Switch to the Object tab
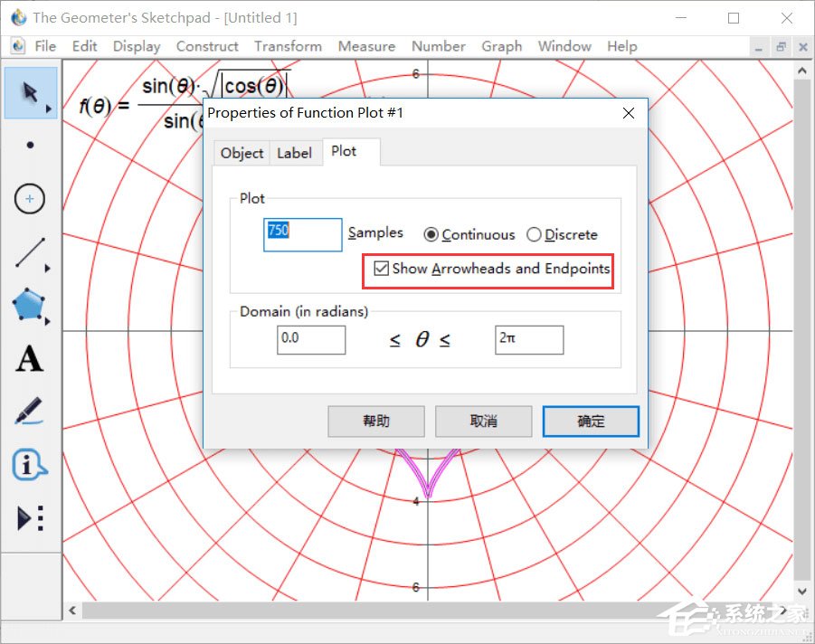The image size is (815, 644). click(x=242, y=153)
